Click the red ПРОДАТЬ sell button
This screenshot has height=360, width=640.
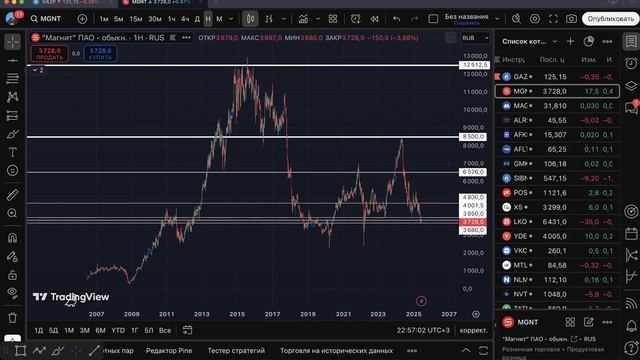49,53
